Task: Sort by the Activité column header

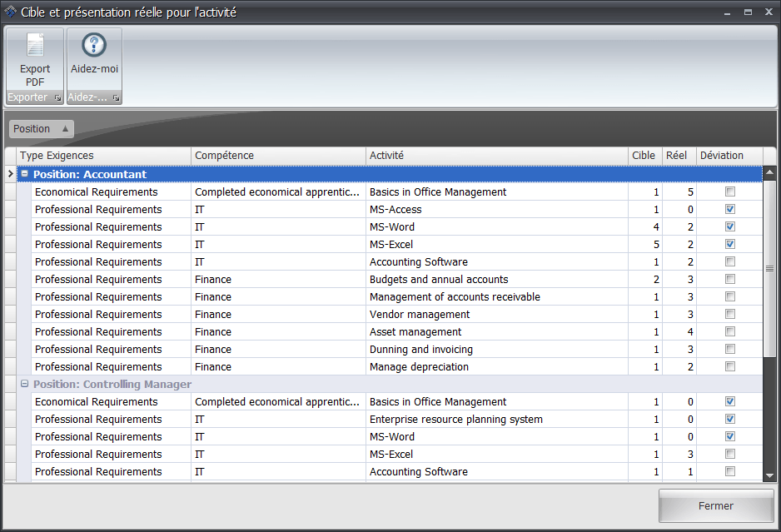Action: coord(496,156)
